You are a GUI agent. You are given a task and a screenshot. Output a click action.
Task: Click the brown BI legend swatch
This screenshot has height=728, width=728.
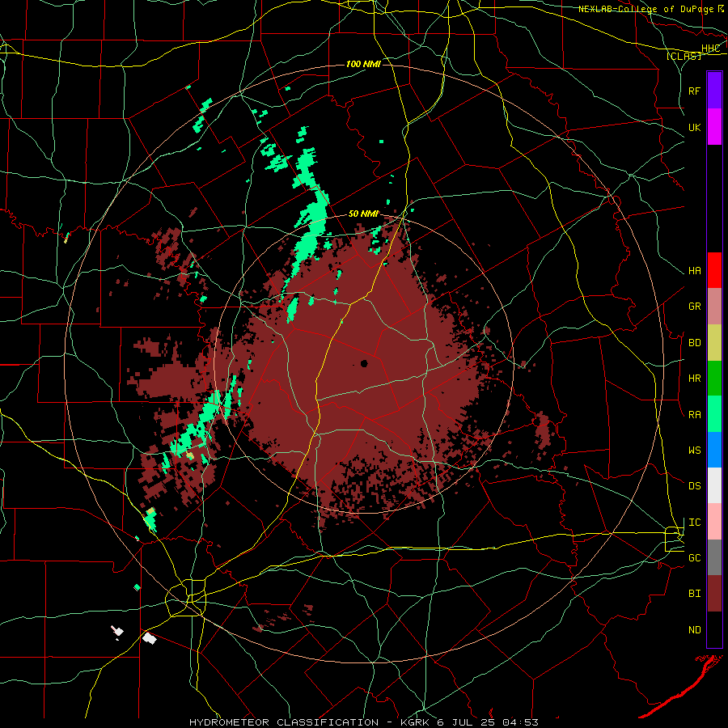tap(714, 594)
